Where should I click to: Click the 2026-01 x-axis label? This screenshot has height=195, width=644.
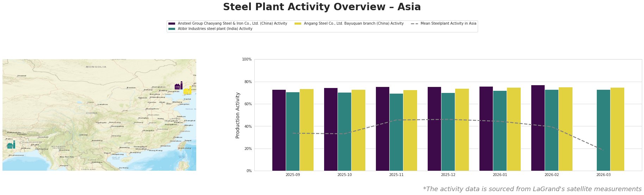click(x=500, y=175)
